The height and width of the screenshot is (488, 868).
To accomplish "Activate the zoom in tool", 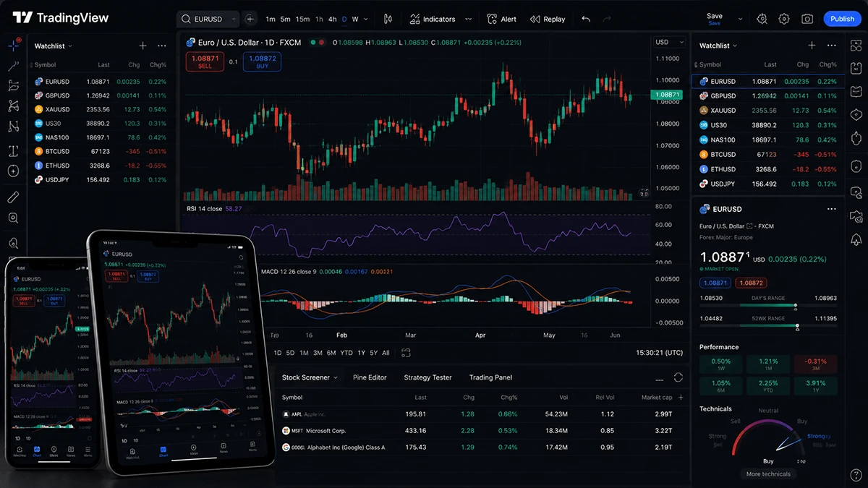I will 13,218.
